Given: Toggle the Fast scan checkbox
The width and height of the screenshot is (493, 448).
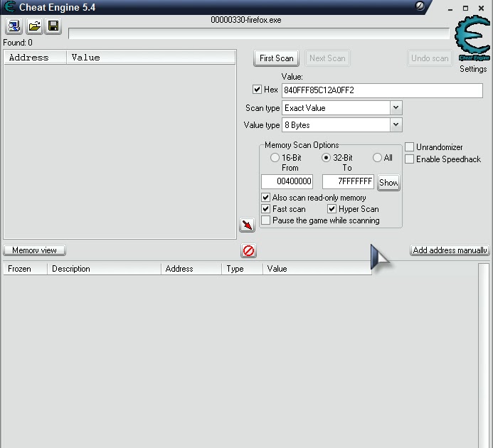Looking at the screenshot, I should coord(265,209).
